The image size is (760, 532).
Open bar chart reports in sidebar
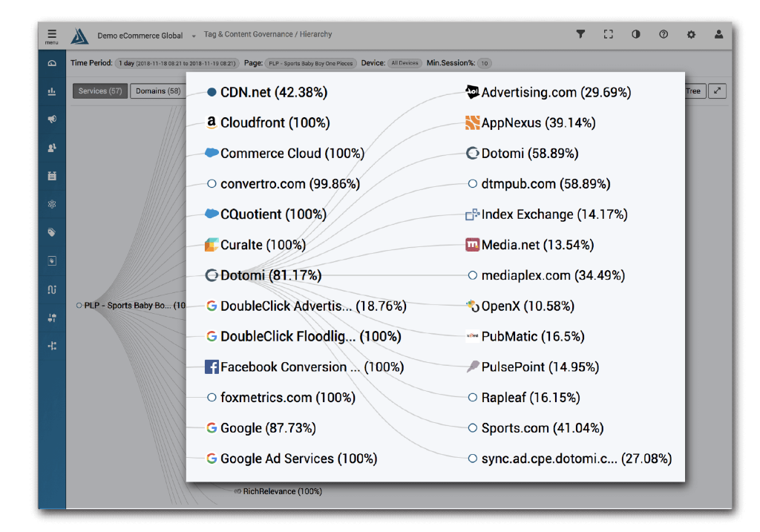click(52, 91)
